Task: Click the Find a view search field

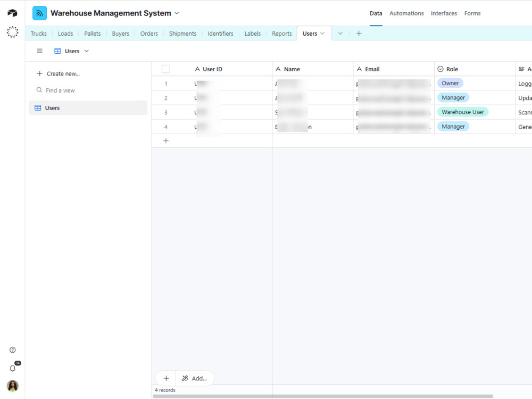Action: pos(88,90)
